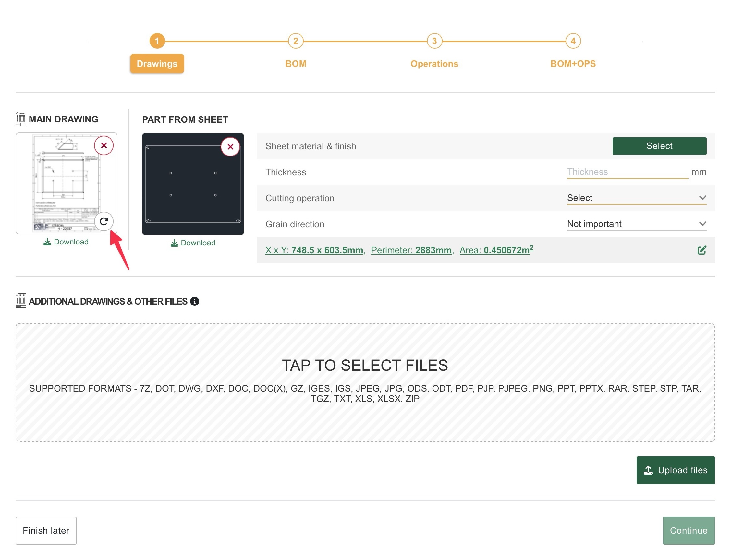Click the info icon beside Additional Drawings
This screenshot has height=560, width=731.
pos(195,301)
